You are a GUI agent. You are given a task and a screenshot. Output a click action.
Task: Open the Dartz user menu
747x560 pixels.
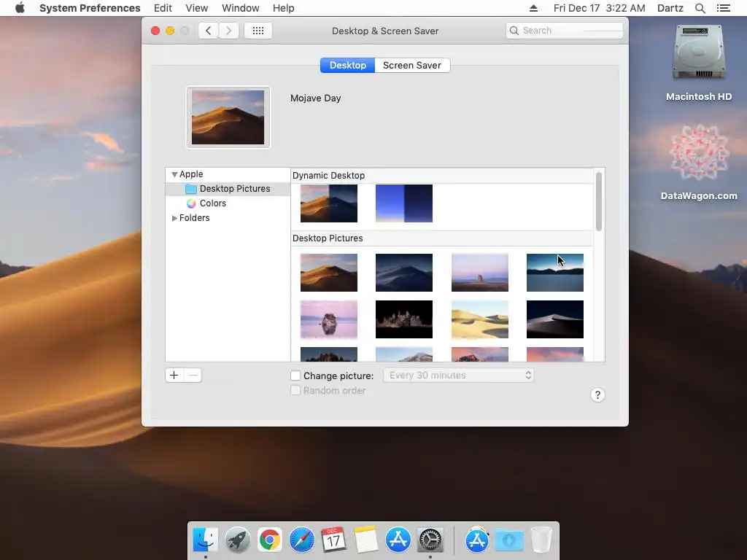pos(670,8)
